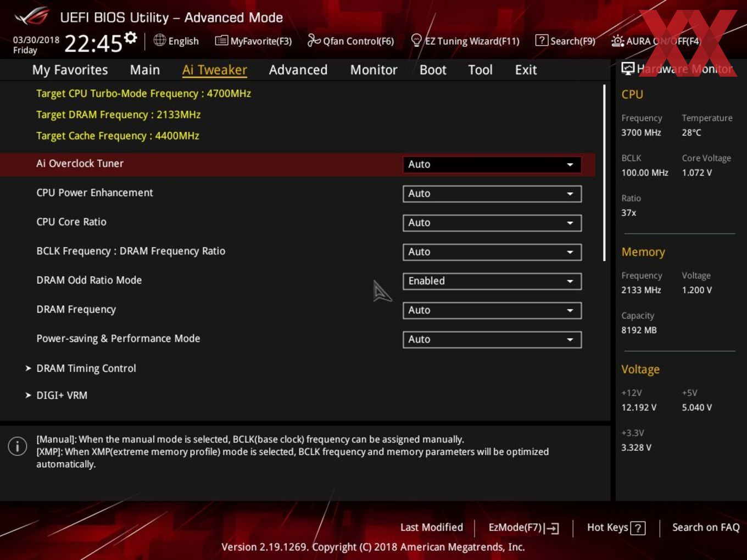This screenshot has width=747, height=560.
Task: Select CPU Core Ratio label
Action: 71,222
